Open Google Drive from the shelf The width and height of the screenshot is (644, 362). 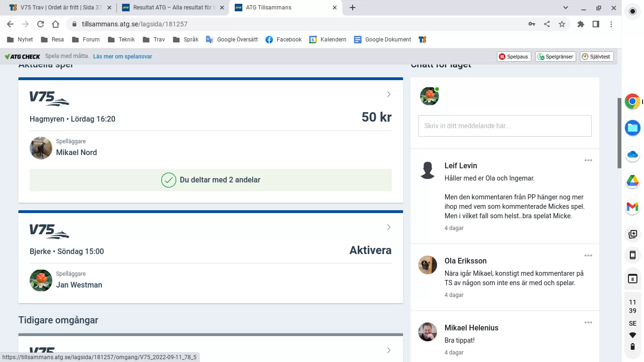[632, 181]
